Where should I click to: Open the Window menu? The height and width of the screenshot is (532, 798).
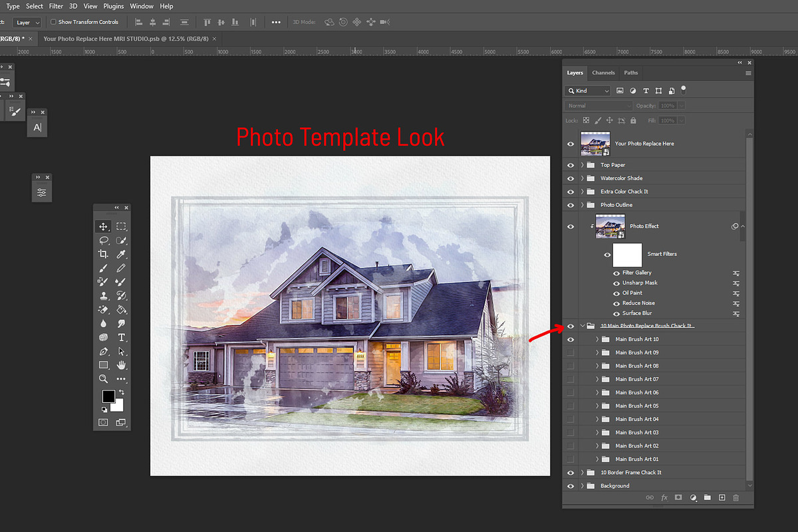pyautogui.click(x=142, y=6)
